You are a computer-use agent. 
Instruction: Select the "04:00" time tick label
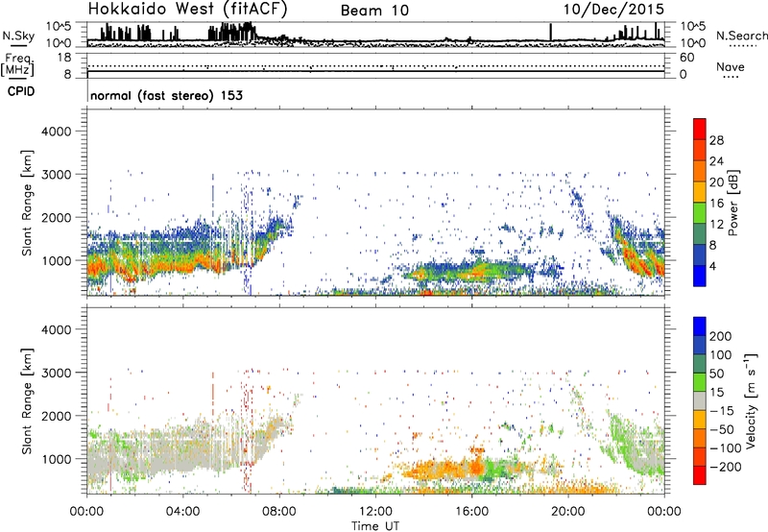click(x=182, y=512)
